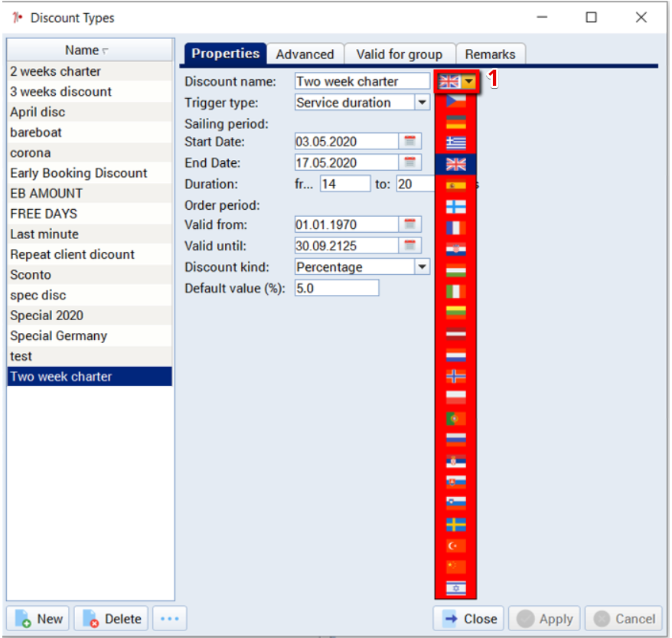Edit the Duration to field 20
Screen dimensions: 672x638
coord(416,184)
